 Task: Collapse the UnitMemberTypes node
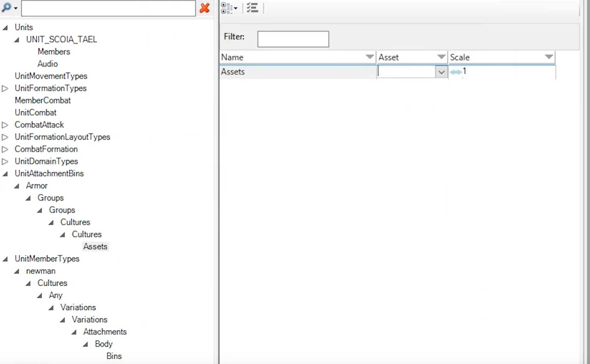tap(5, 259)
